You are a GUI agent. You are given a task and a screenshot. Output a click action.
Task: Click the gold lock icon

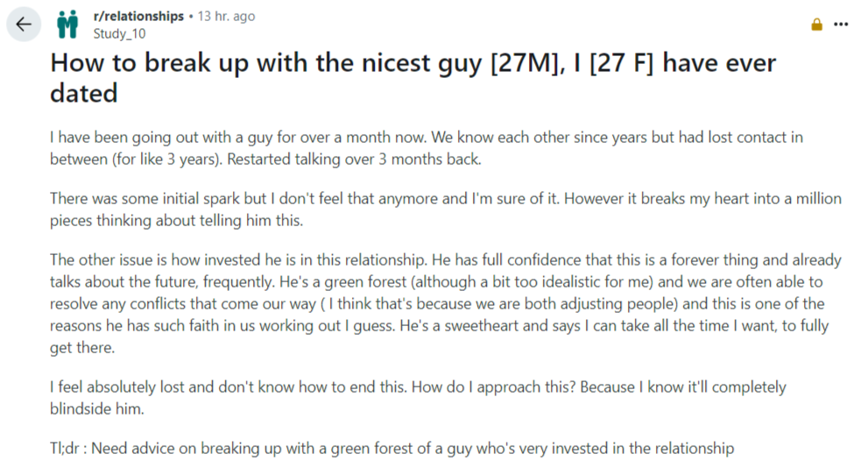[816, 25]
